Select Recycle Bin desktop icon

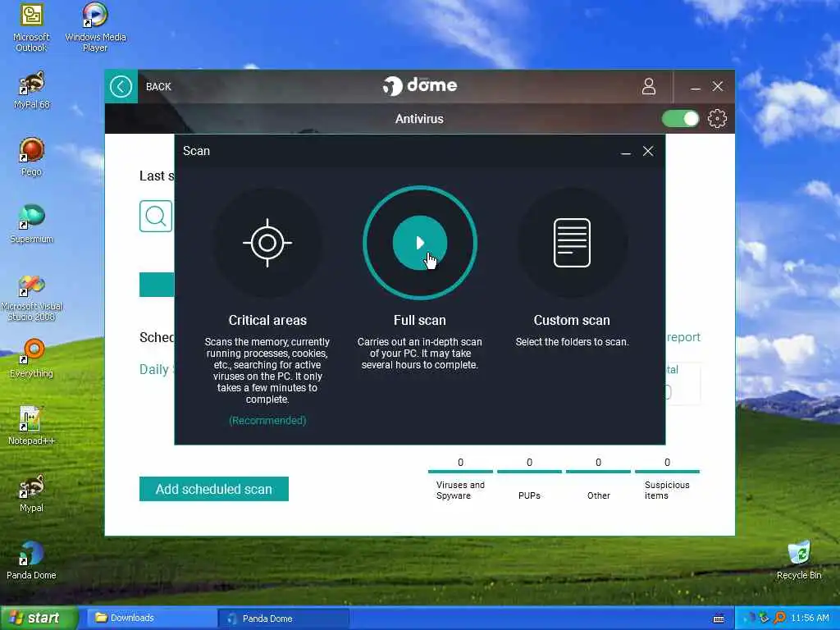[799, 560]
